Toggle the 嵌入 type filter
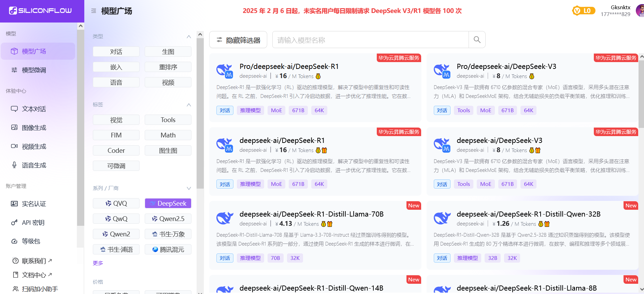 (116, 67)
